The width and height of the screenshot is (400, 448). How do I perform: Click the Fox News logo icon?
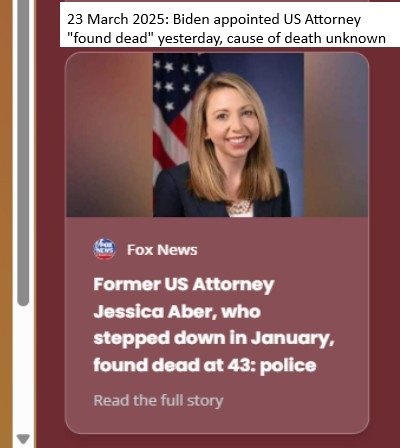pyautogui.click(x=105, y=249)
